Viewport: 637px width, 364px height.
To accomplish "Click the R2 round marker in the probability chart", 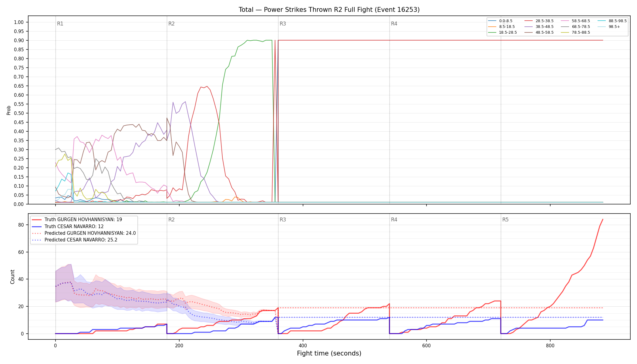I will 171,24.
